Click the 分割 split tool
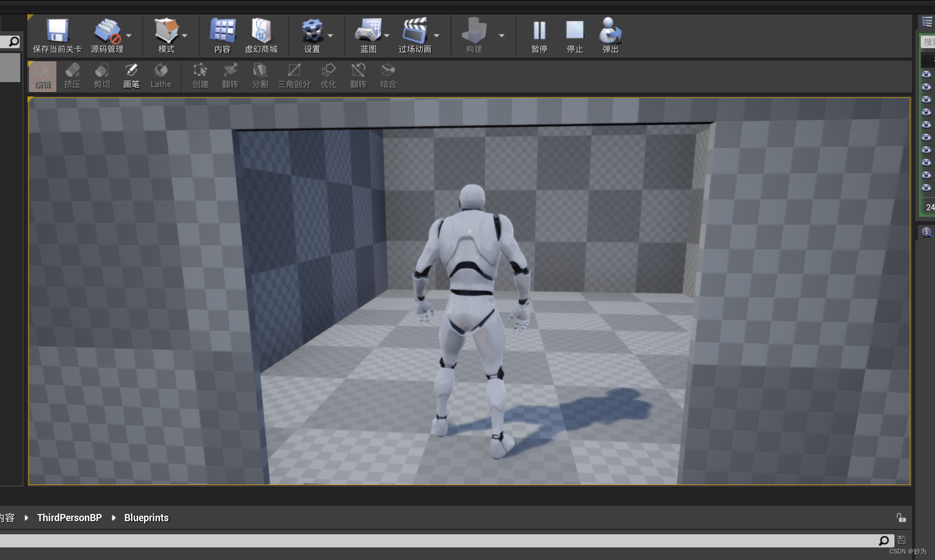Screen dimensions: 935x560 point(260,76)
